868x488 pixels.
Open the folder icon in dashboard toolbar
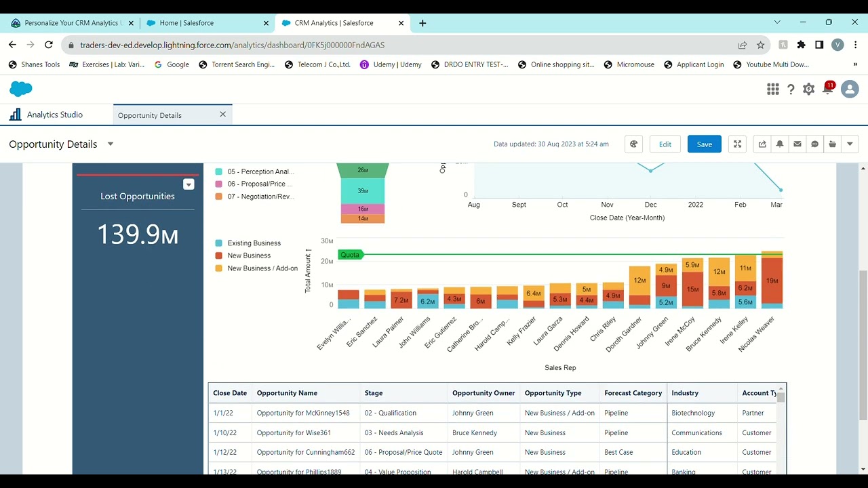pos(833,144)
